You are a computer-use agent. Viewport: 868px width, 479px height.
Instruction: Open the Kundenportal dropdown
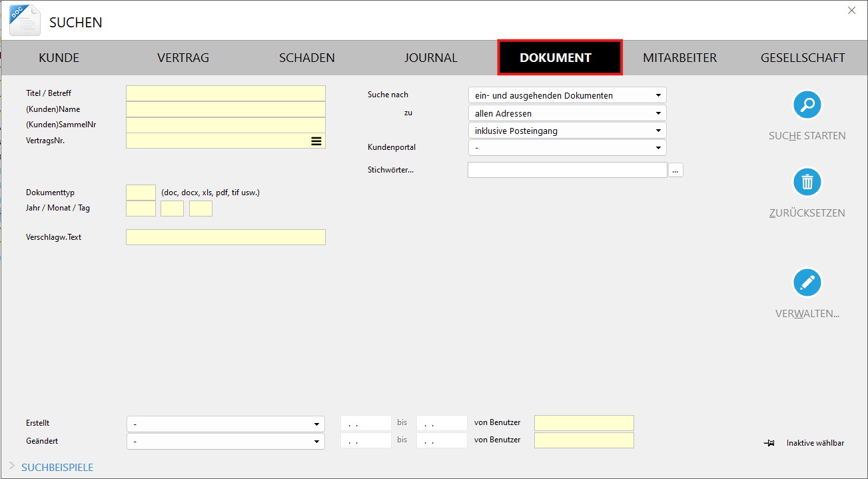(566, 148)
